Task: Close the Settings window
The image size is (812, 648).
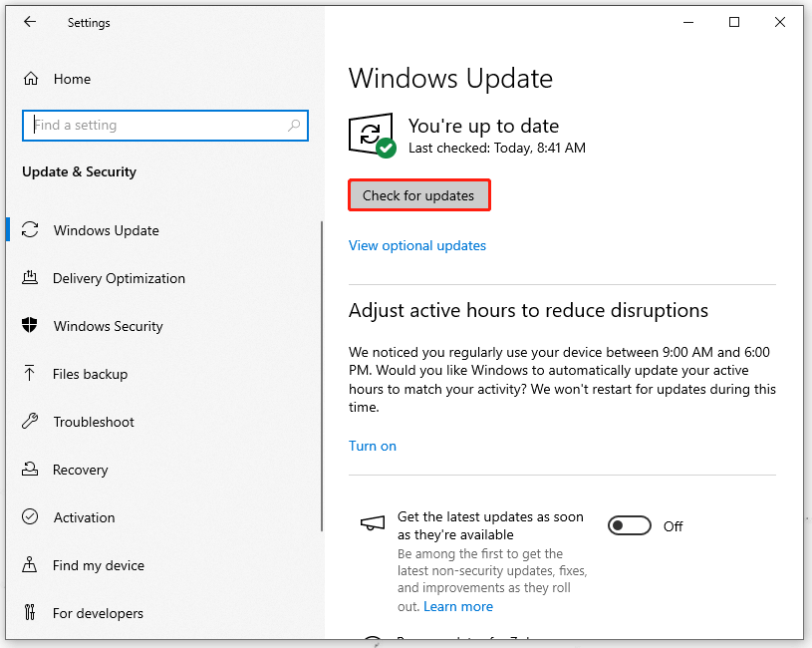Action: point(780,22)
